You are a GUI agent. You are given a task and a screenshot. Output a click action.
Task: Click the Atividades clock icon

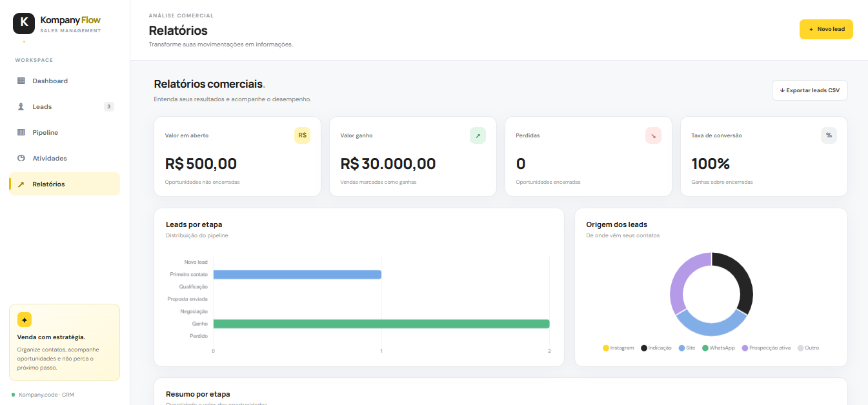[21, 159]
